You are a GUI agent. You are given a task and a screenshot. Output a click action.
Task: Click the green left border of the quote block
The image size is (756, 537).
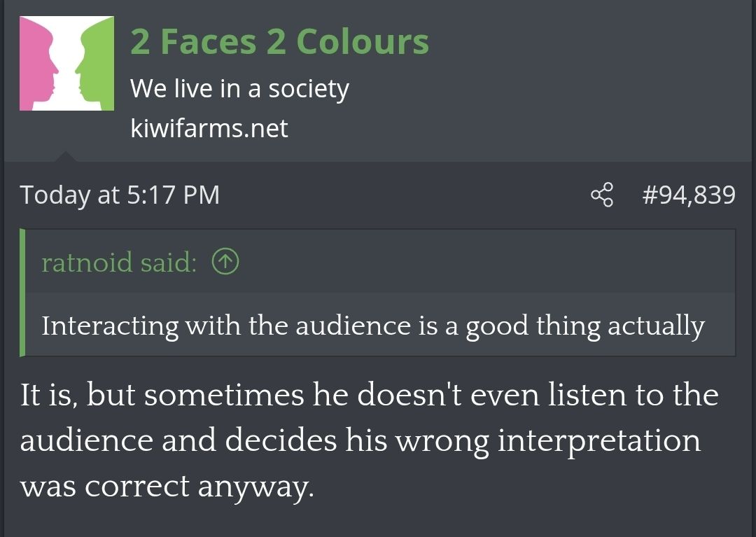point(22,293)
